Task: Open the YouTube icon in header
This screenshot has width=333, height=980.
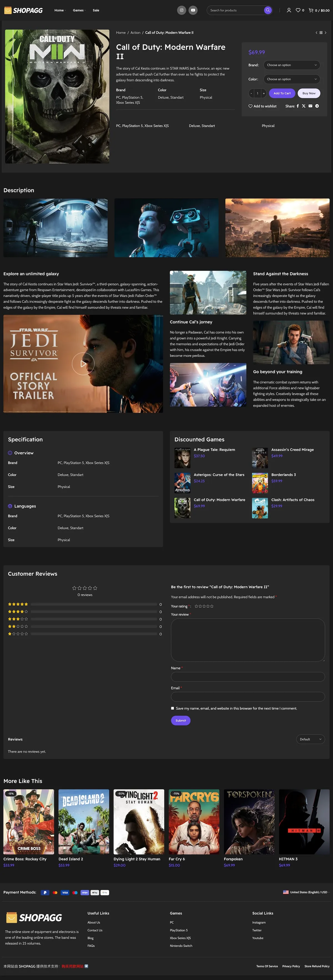Action: pyautogui.click(x=193, y=10)
